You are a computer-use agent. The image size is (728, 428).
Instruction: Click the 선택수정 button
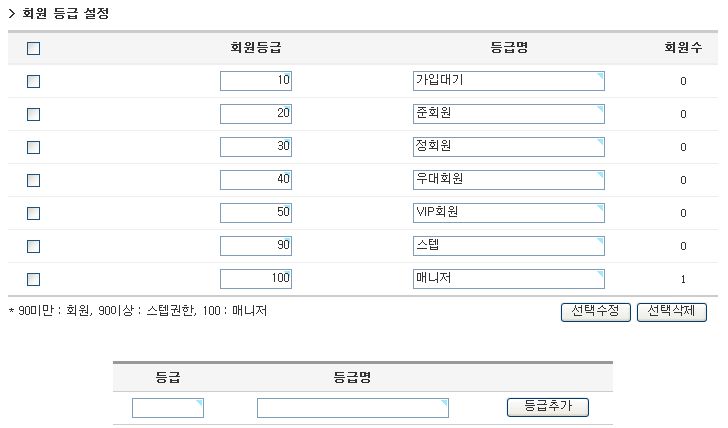[596, 311]
